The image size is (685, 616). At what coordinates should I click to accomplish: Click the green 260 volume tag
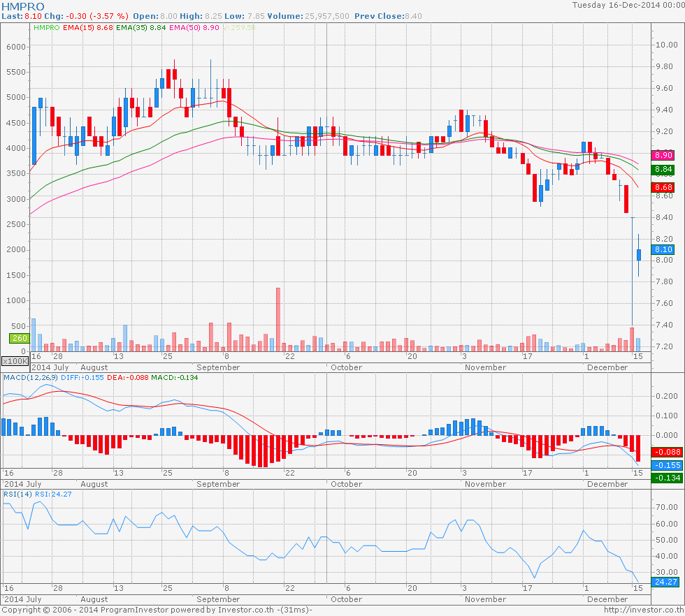(20, 338)
